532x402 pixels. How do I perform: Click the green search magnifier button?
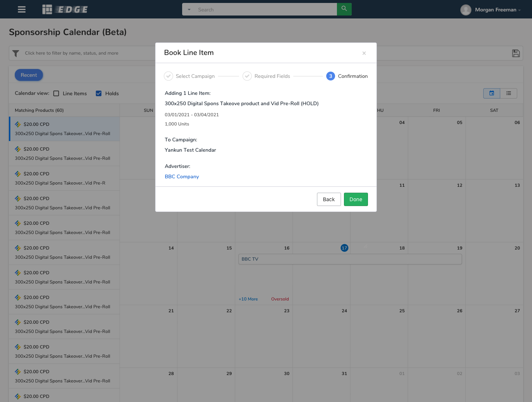344,9
